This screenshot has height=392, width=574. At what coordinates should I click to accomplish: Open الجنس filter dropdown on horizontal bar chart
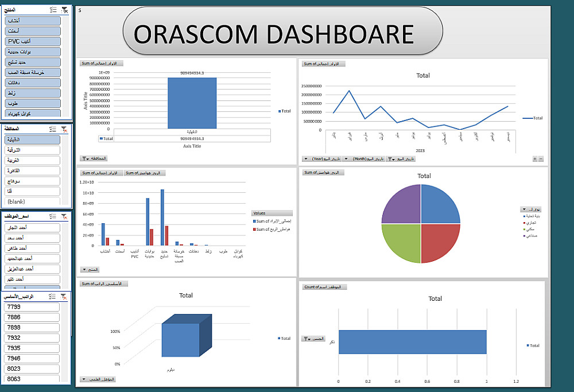click(x=313, y=339)
